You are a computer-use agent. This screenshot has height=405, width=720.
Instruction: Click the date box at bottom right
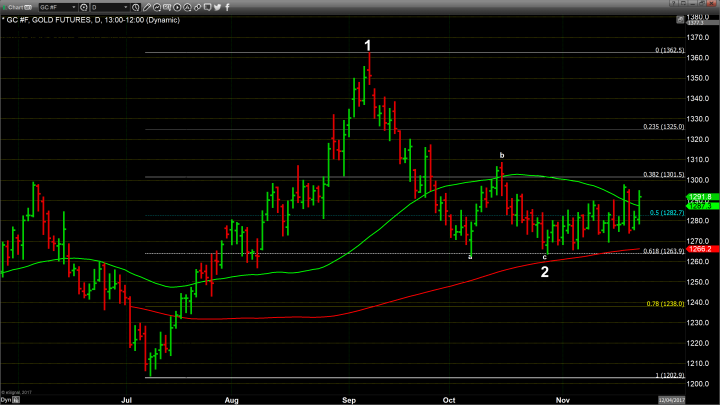click(x=671, y=400)
